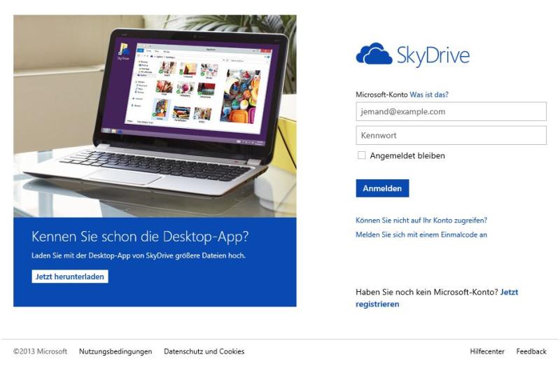The image size is (560, 392).
Task: Click the SkyDrive cloud logo icon
Action: tap(374, 54)
